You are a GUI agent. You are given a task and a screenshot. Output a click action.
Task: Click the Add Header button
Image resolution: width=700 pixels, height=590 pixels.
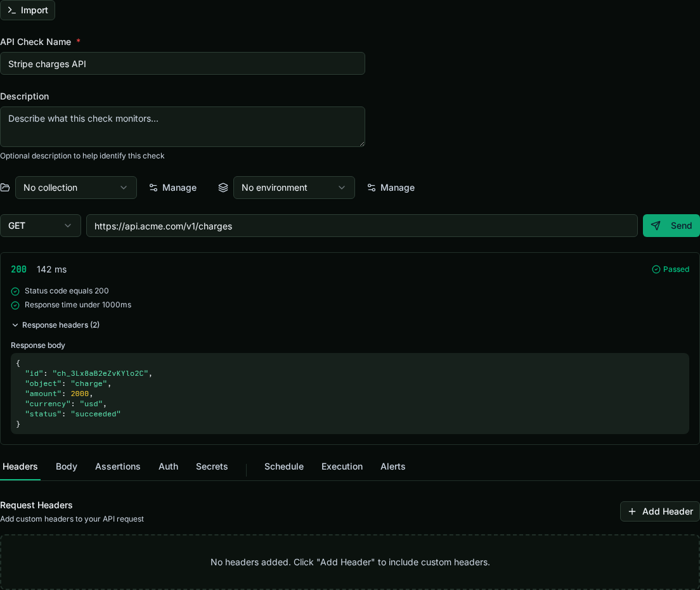(660, 511)
